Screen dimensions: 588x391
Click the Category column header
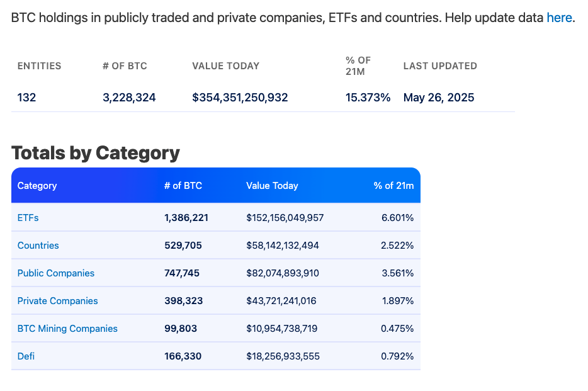click(37, 186)
